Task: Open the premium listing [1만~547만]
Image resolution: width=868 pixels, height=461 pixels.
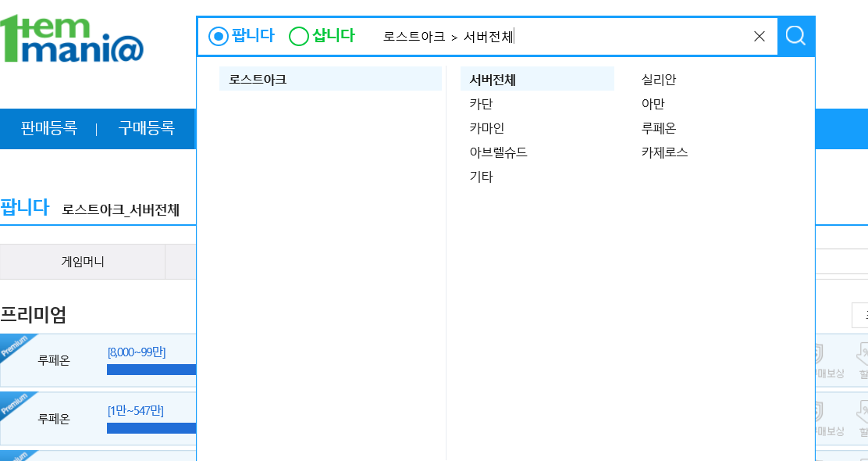Action: 136,410
